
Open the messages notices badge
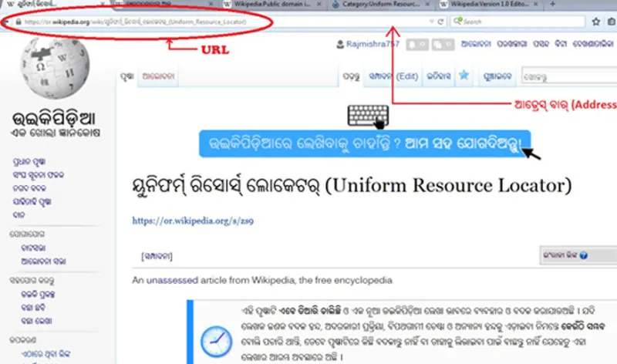[443, 45]
